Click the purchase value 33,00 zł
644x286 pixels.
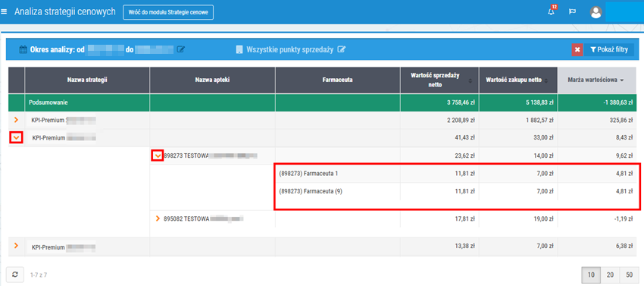coord(545,138)
